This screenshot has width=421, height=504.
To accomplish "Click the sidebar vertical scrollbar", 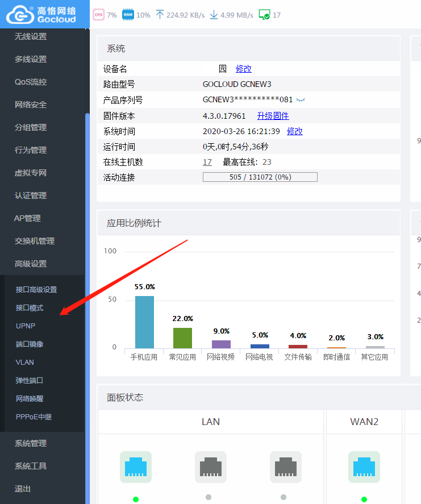I will click(x=87, y=309).
